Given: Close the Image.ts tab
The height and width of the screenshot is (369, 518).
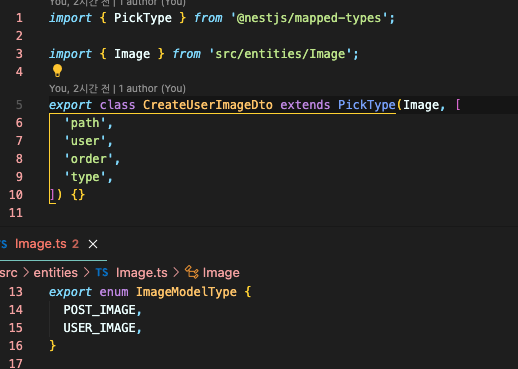Looking at the screenshot, I should (x=93, y=244).
